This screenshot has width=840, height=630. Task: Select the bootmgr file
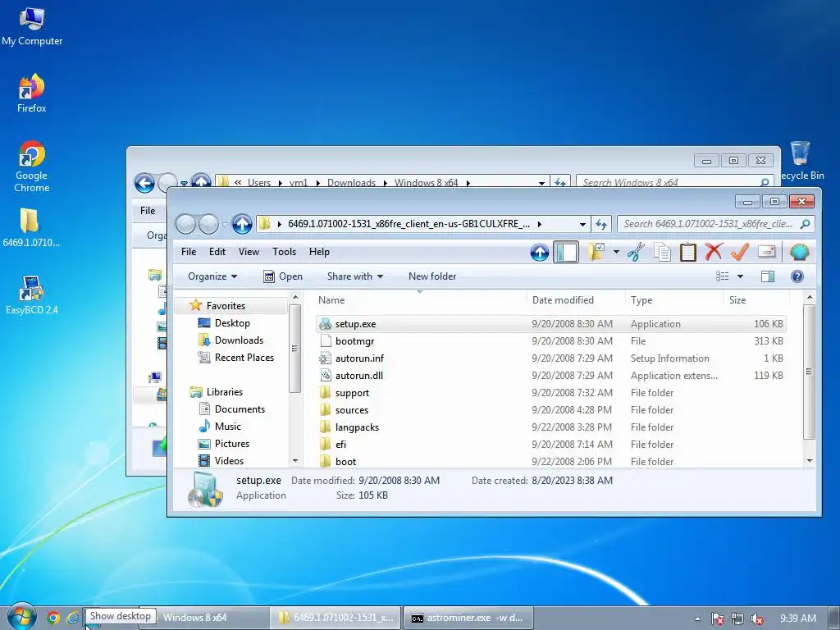[x=550, y=341]
